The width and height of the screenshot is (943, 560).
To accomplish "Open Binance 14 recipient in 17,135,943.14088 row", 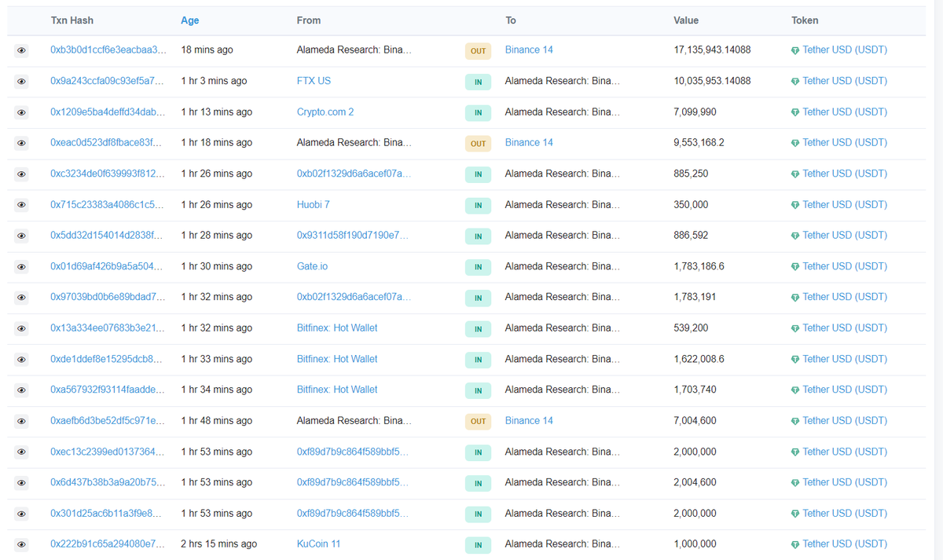I will click(x=529, y=49).
